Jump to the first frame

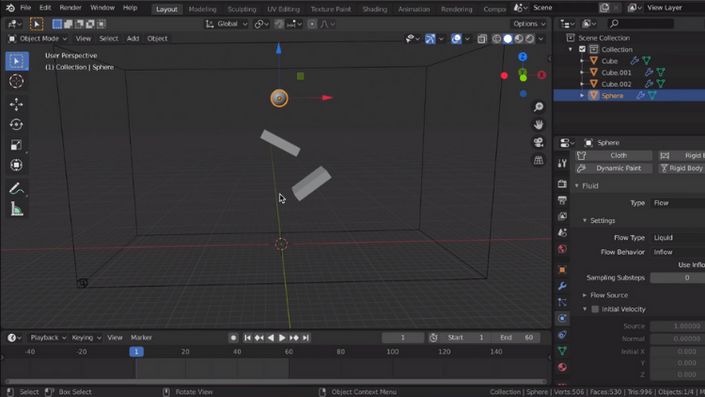[247, 338]
